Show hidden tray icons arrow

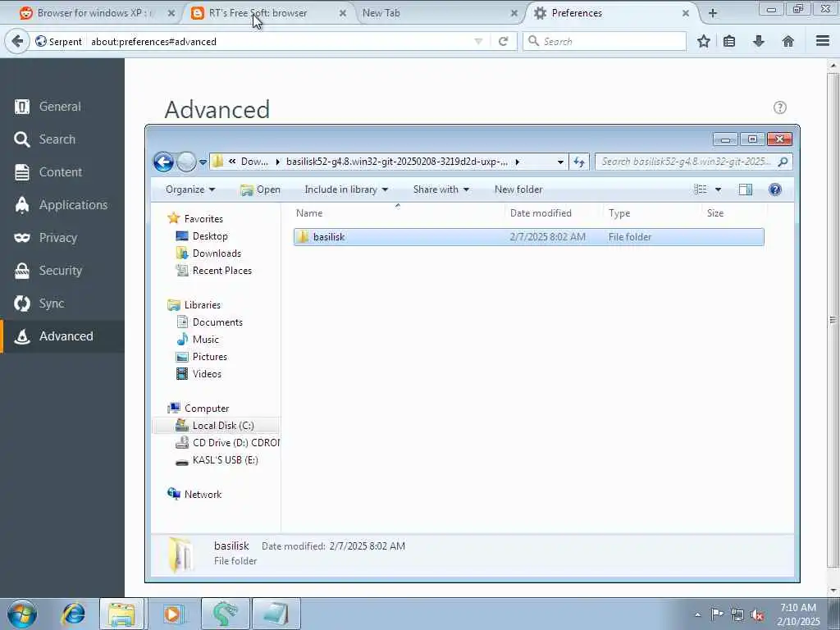[x=697, y=615]
